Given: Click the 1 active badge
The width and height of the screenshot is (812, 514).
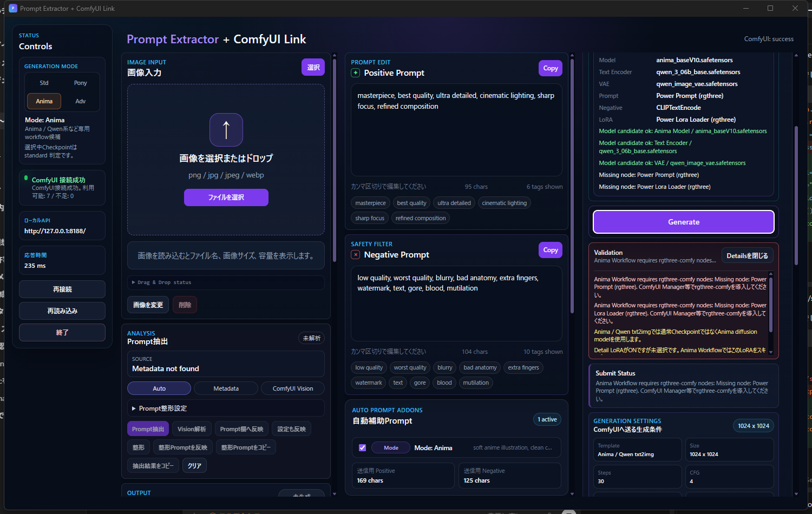Looking at the screenshot, I should [x=547, y=419].
